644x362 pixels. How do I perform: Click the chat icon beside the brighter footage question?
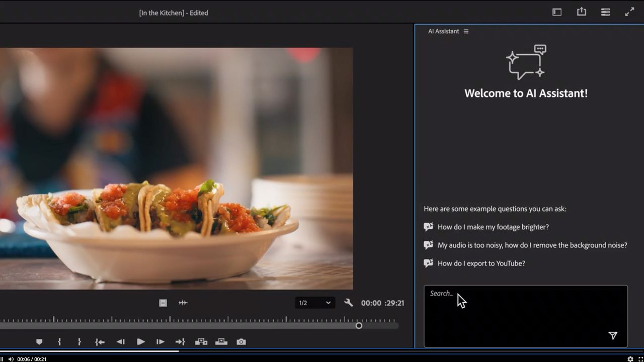point(429,227)
